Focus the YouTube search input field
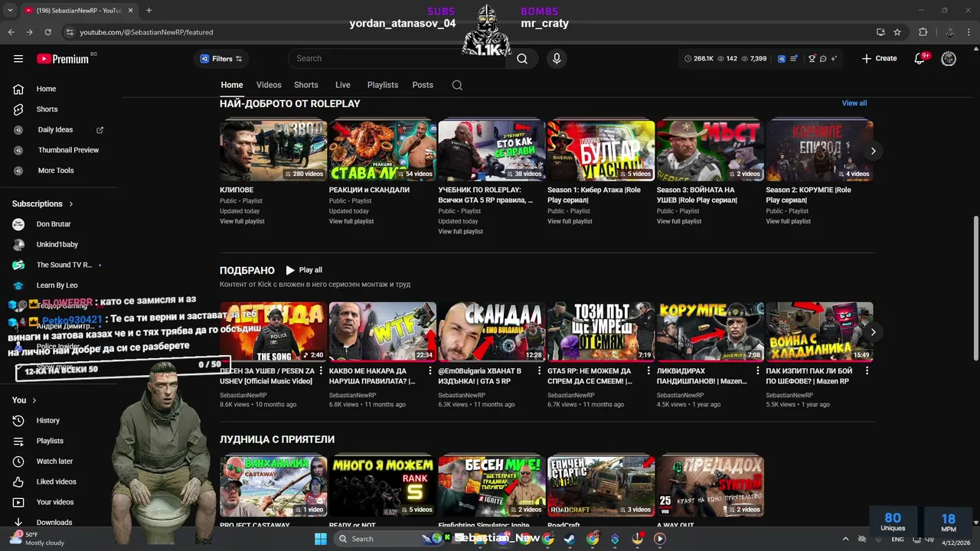This screenshot has height=551, width=980. pos(398,58)
